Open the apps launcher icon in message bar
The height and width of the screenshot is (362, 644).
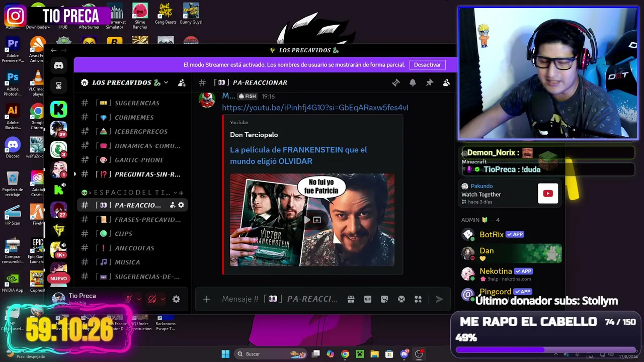(x=418, y=299)
